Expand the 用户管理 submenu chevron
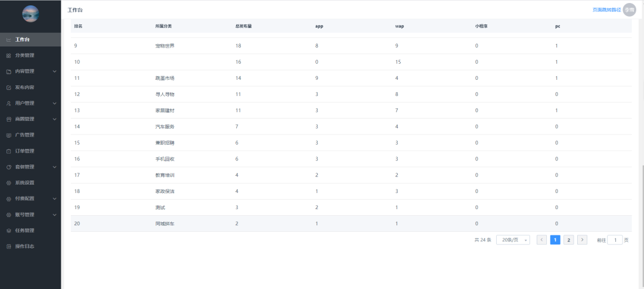Screen dimensions: 644x289 (55, 104)
